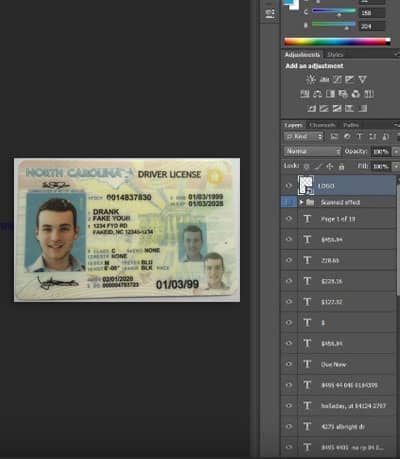
Task: Click the Scanned effect folder icon
Action: pos(310,202)
